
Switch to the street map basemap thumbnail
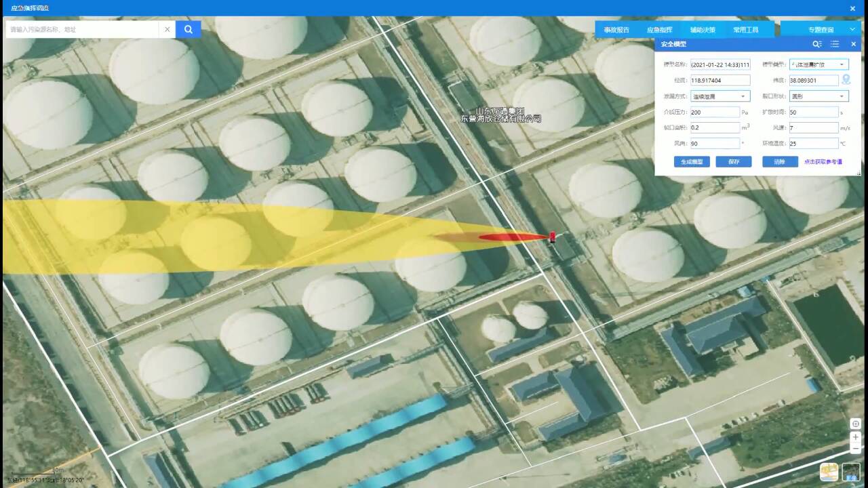829,471
